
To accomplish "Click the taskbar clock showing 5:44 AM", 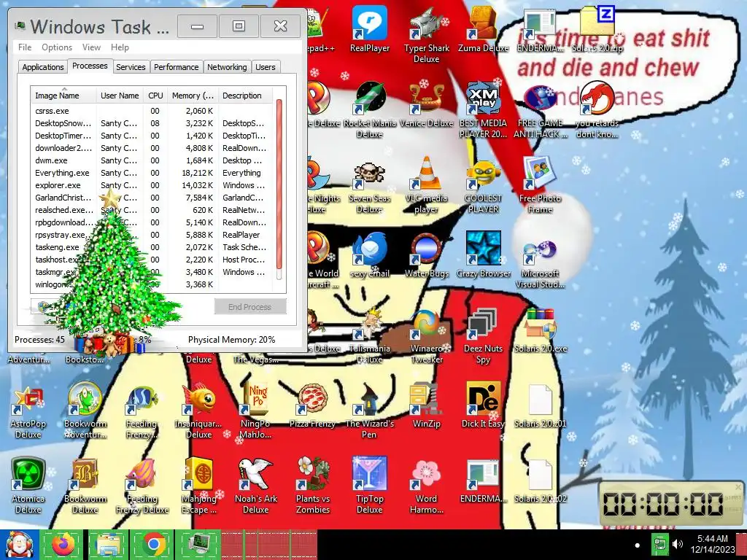I will (713, 544).
